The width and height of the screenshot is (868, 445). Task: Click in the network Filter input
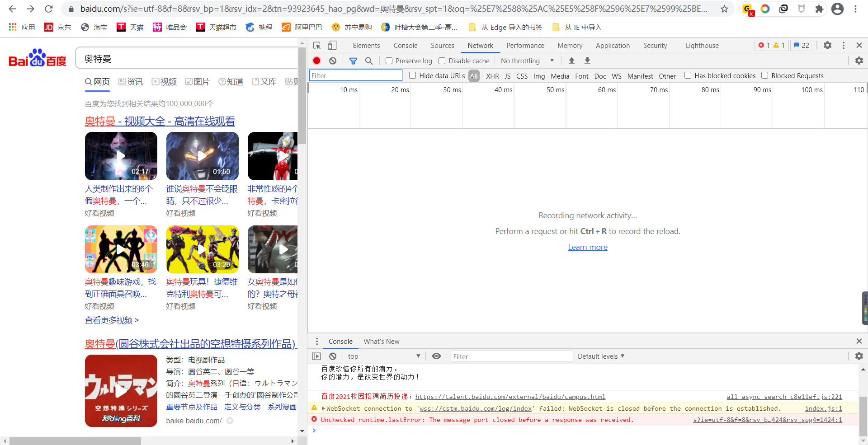355,75
